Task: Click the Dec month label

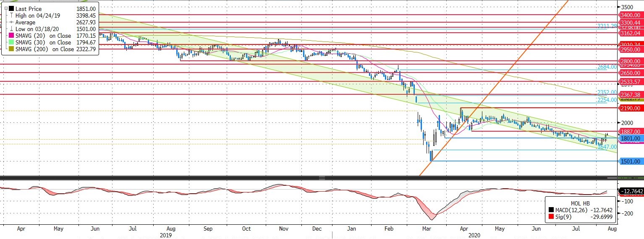Action: click(317, 229)
